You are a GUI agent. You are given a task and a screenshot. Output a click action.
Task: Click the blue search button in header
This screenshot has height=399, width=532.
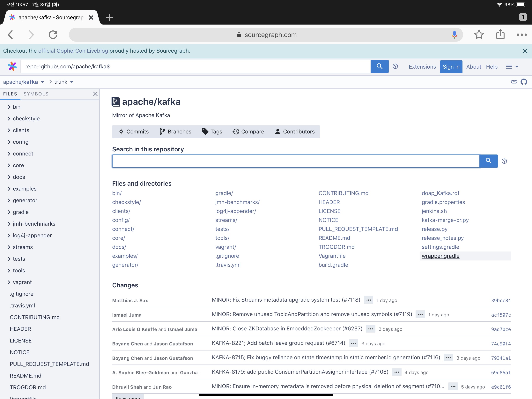[x=379, y=66]
